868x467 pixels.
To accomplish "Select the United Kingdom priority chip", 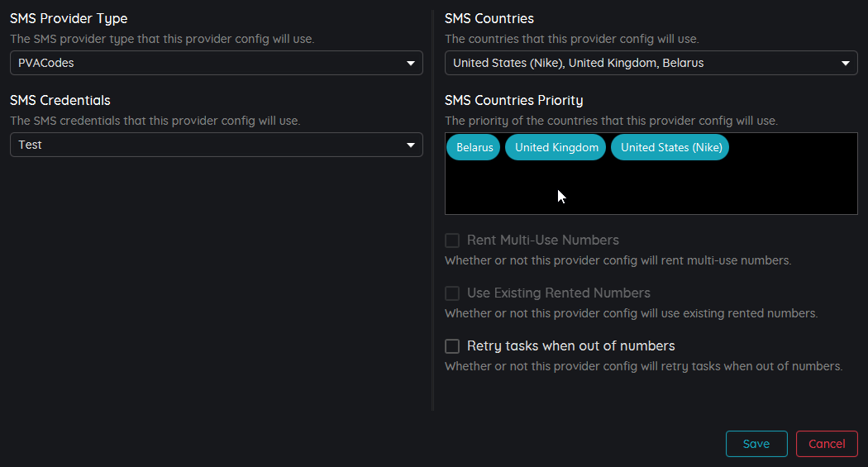I will (x=556, y=148).
